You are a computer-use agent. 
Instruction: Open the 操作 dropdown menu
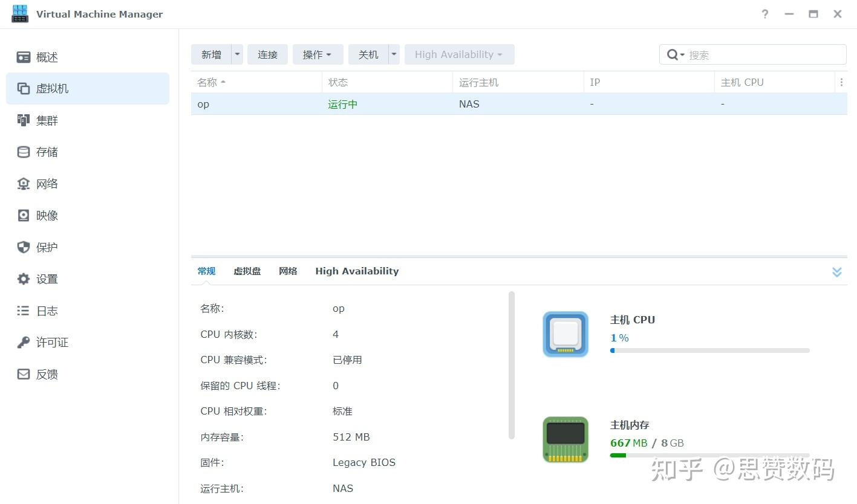pyautogui.click(x=318, y=54)
